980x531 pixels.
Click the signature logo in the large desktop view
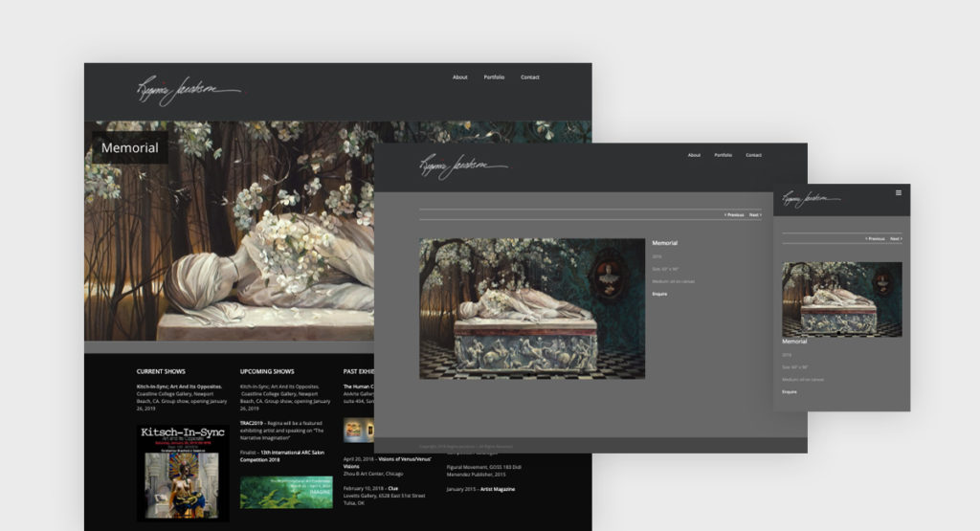[187, 91]
